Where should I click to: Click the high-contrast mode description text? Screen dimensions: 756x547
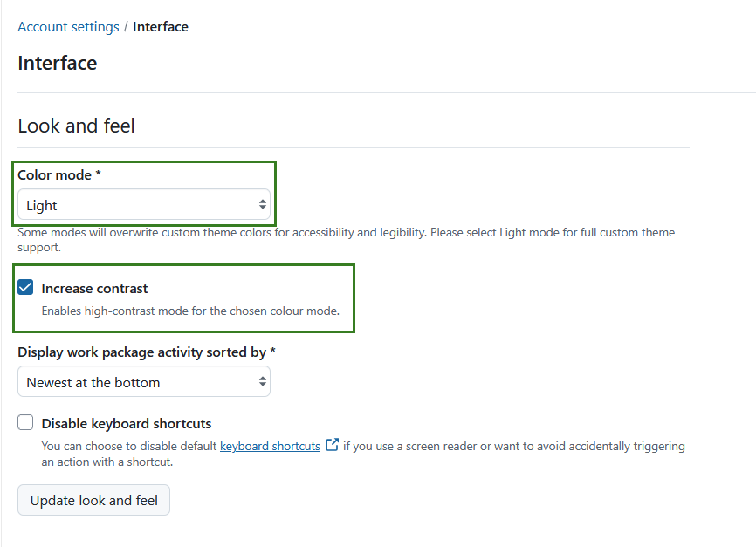190,311
